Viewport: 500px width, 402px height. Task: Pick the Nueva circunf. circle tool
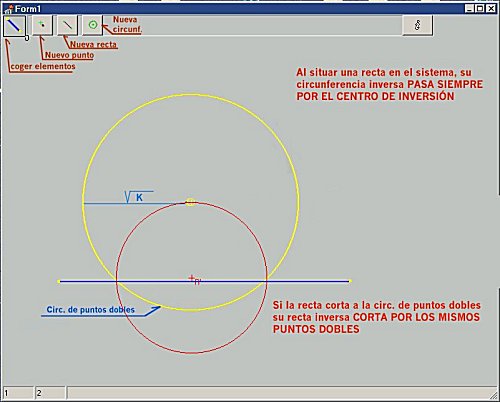(93, 25)
